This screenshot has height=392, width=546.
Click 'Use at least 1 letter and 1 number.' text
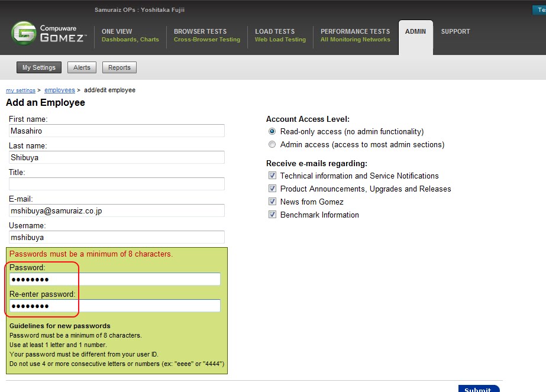(x=58, y=345)
